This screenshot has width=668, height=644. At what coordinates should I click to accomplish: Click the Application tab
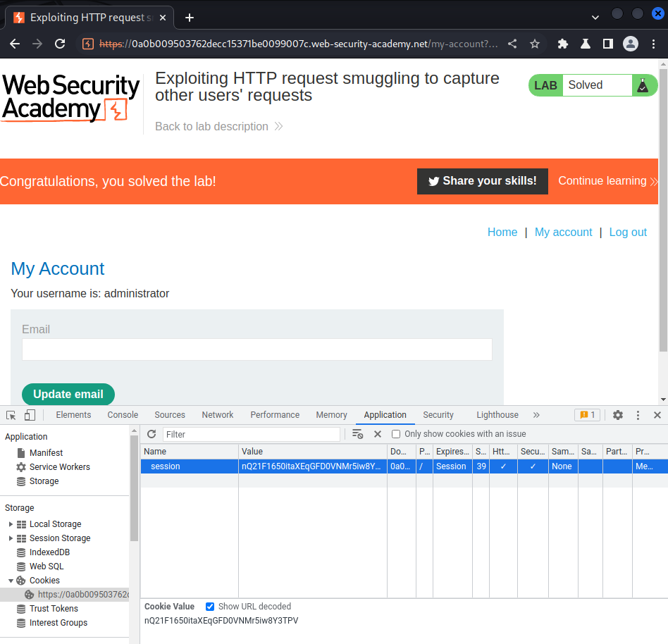coord(385,415)
